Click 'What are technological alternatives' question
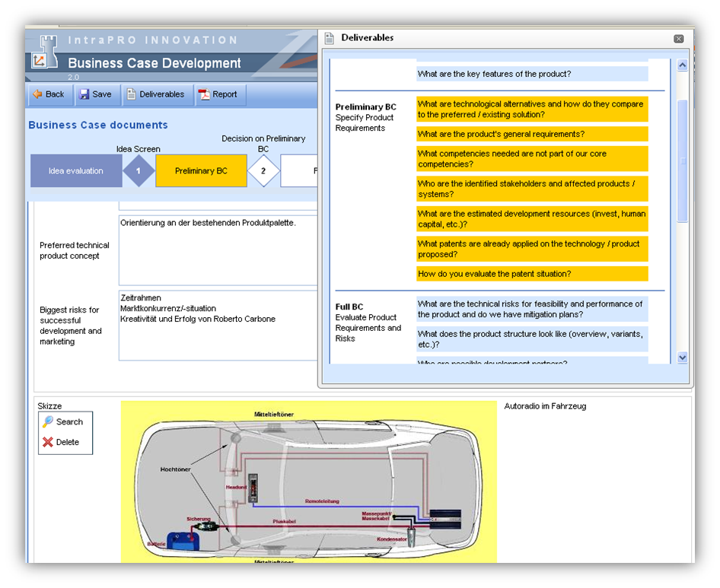Screen dimensions: 720x588 tap(532, 110)
